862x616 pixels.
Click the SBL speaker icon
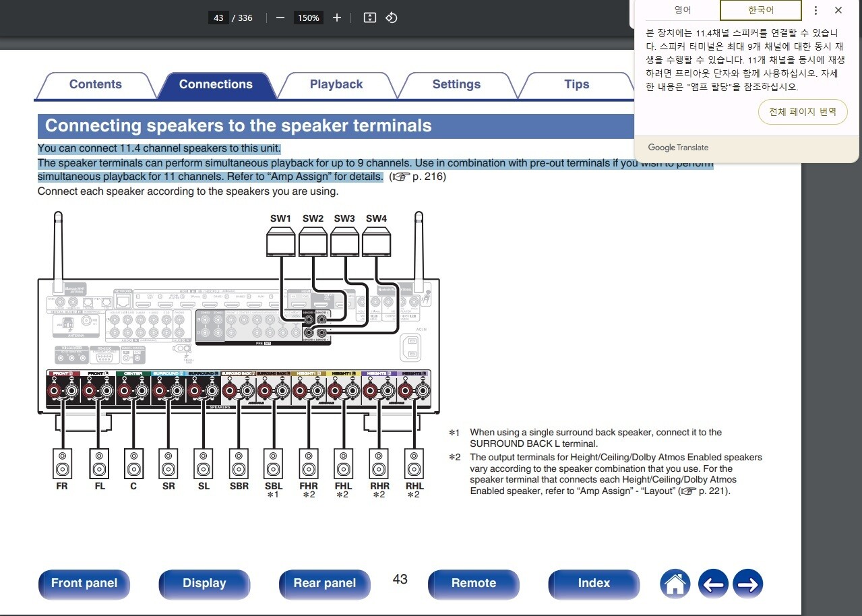click(x=273, y=463)
